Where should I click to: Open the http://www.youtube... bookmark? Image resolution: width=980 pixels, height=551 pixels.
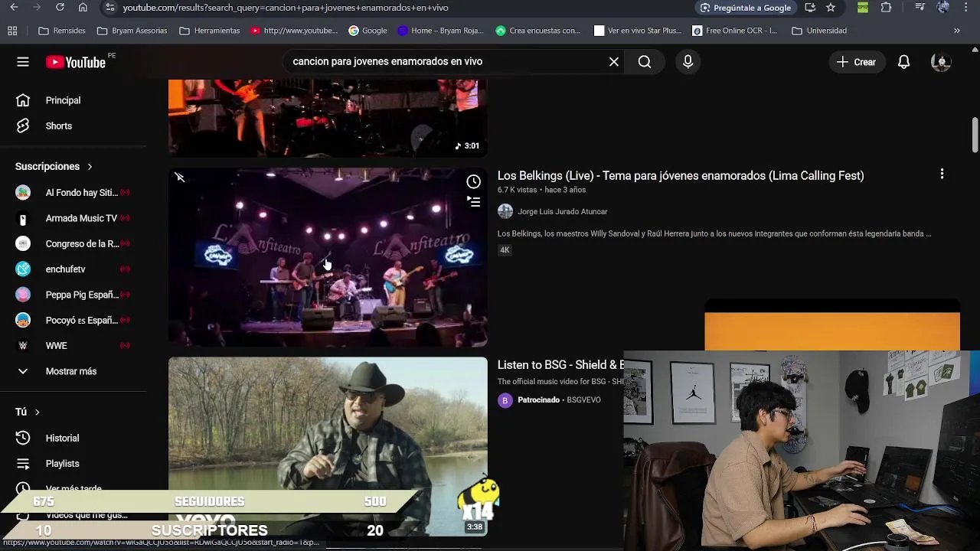[x=294, y=31]
